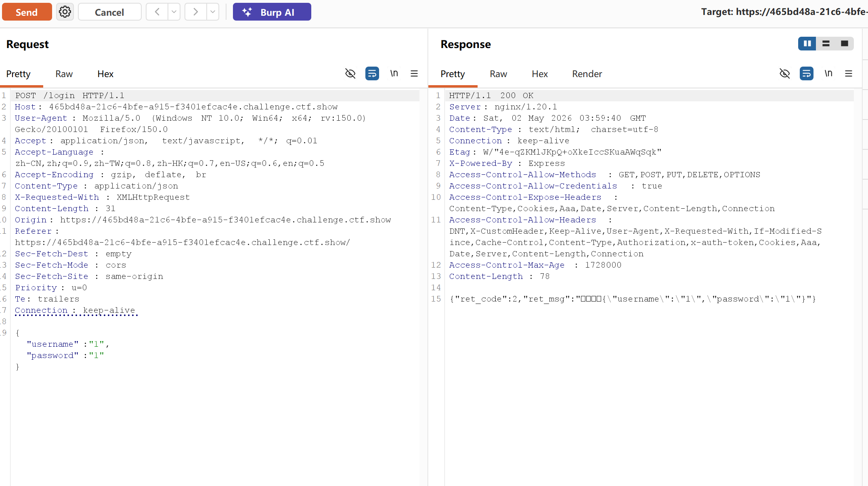Open the back history dropdown arrow
This screenshot has width=868, height=486.
coord(174,12)
